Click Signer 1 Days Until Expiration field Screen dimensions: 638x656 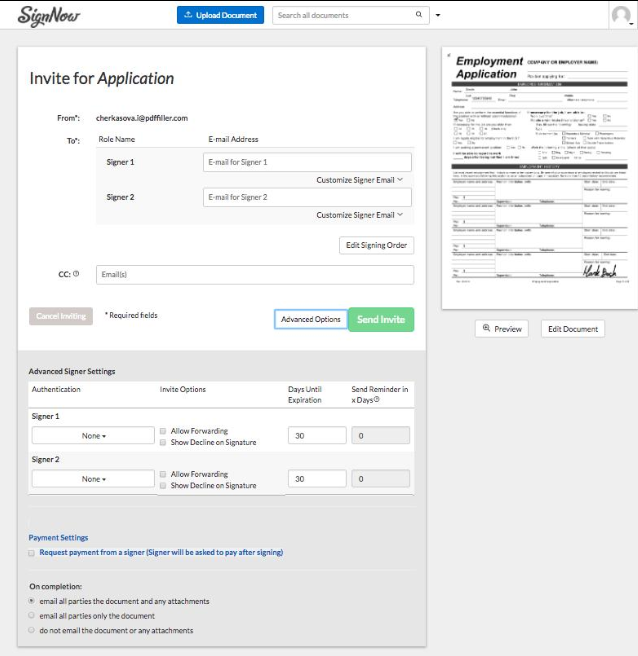point(317,436)
